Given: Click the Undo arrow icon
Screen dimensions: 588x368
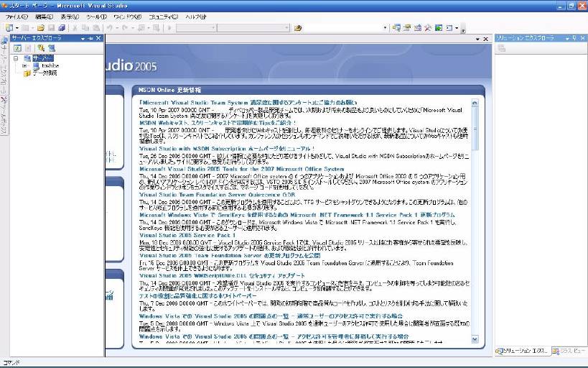Looking at the screenshot, I should [x=110, y=28].
